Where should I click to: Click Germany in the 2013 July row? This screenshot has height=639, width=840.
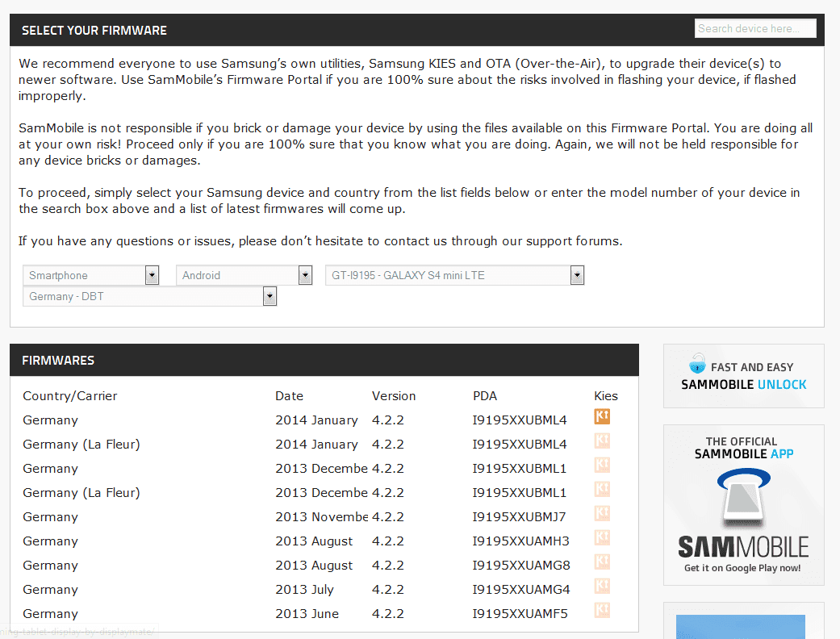(x=50, y=589)
